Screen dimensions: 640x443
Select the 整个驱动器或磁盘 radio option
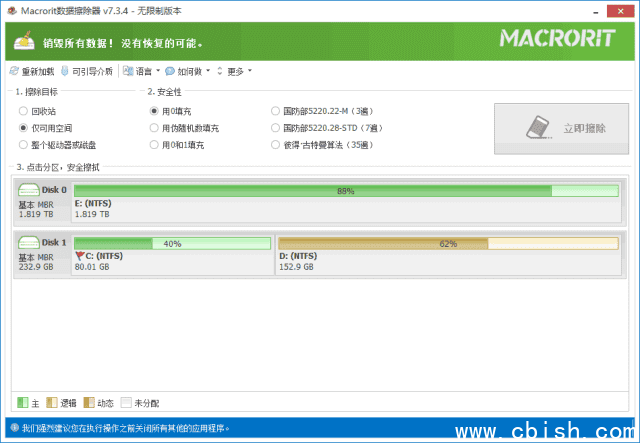(x=23, y=145)
